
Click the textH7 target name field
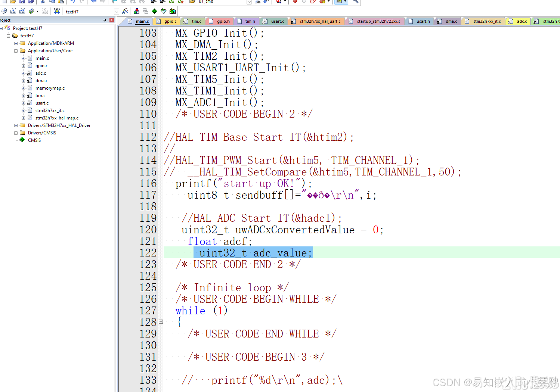pyautogui.click(x=89, y=12)
